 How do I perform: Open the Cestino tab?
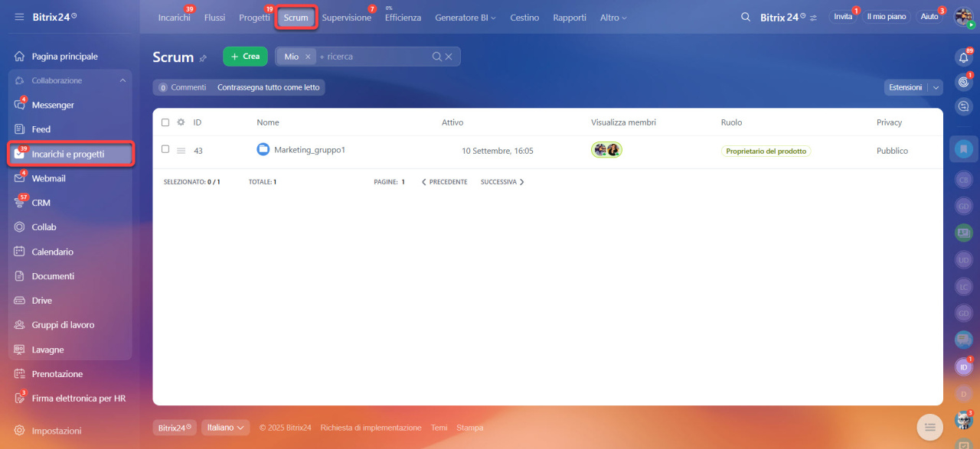(x=524, y=18)
